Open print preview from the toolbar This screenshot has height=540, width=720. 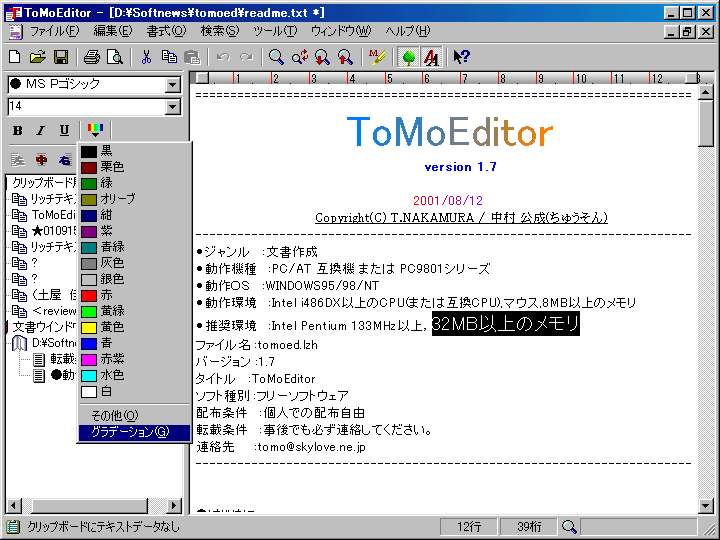115,57
